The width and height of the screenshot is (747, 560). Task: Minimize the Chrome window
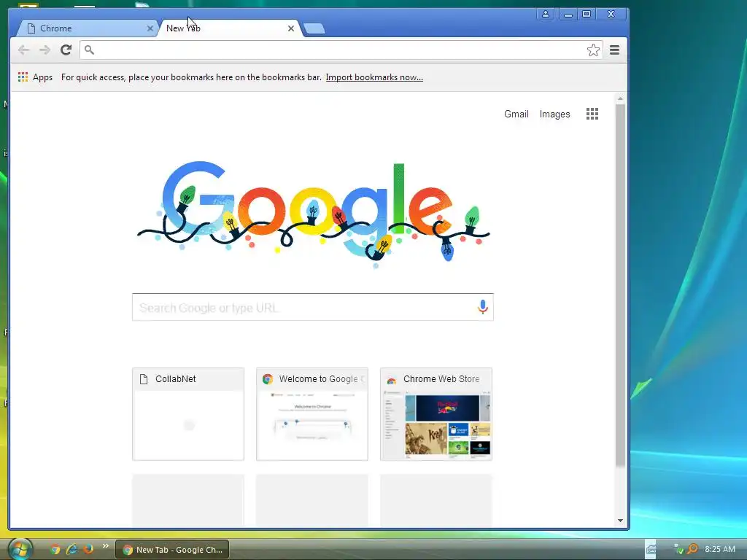(x=568, y=15)
